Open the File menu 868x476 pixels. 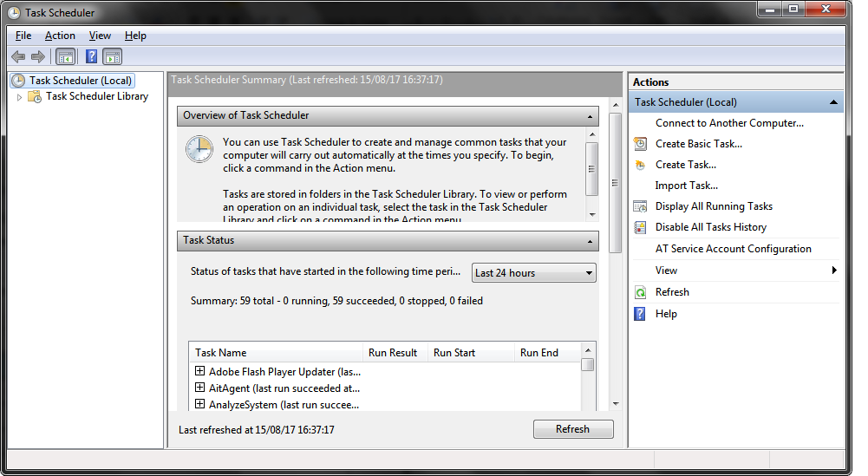click(23, 36)
